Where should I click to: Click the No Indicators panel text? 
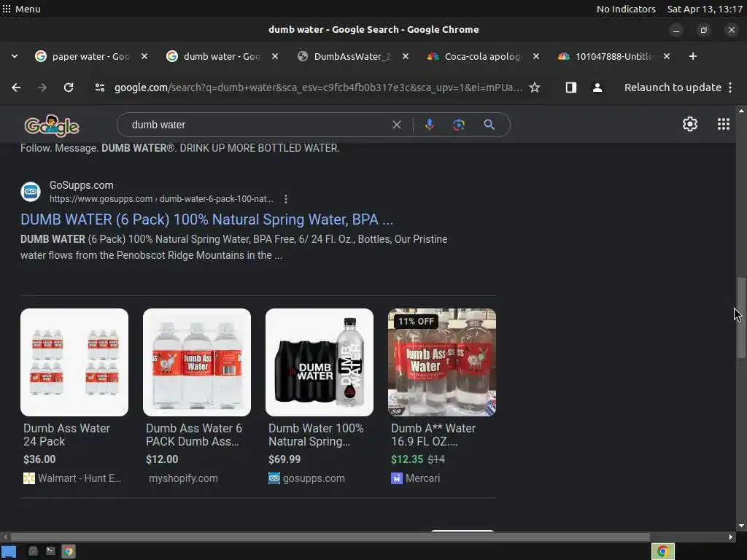[626, 9]
